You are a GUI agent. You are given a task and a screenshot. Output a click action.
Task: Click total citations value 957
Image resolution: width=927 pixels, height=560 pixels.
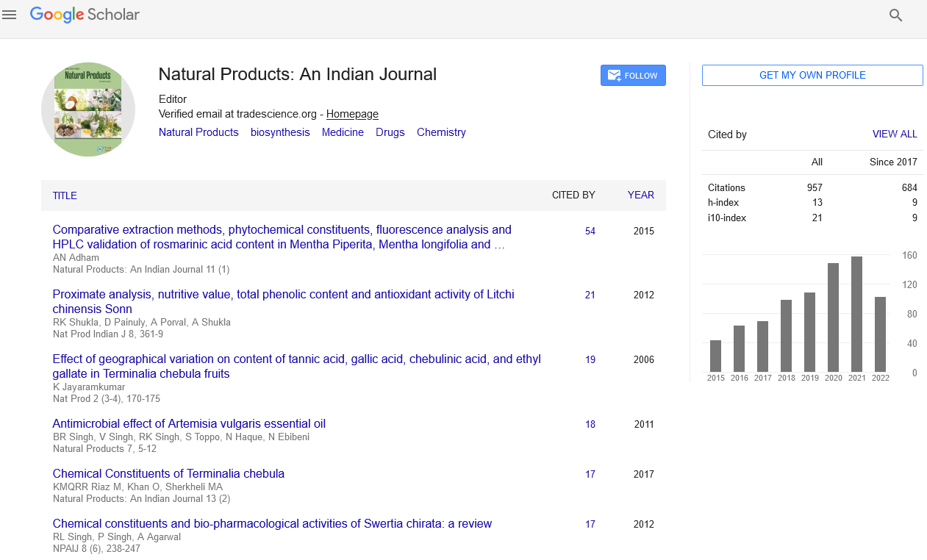(x=815, y=188)
